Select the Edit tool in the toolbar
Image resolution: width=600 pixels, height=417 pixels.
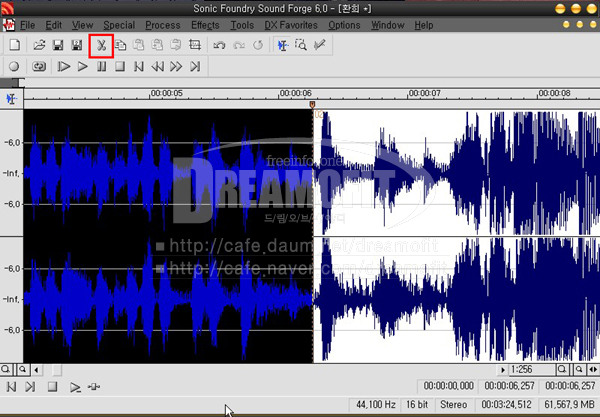tap(283, 45)
